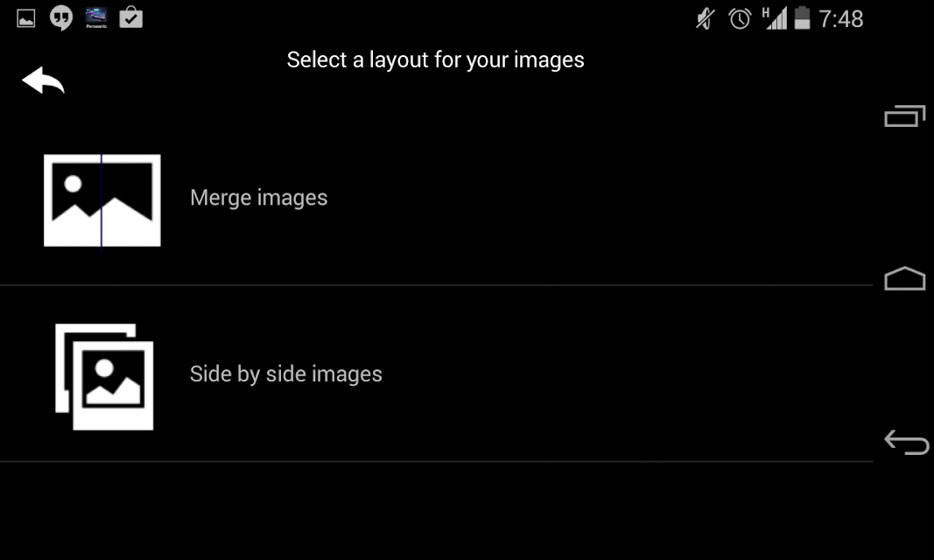
Task: Tap the muted sound status icon
Action: [x=706, y=18]
